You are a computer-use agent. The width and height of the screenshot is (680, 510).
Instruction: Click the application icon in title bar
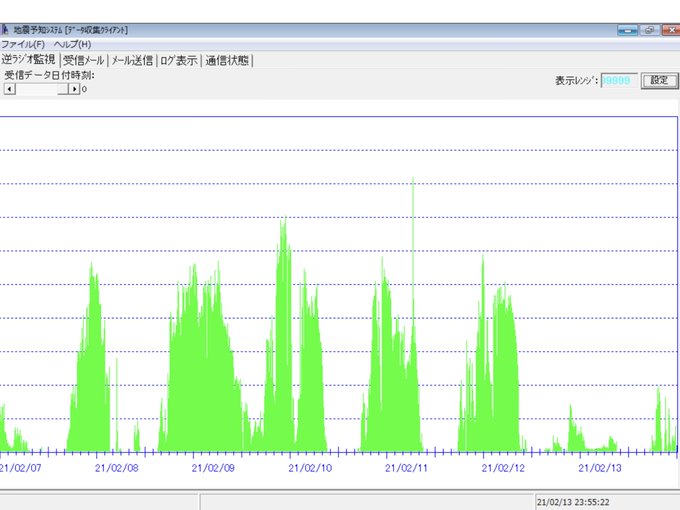pyautogui.click(x=5, y=30)
